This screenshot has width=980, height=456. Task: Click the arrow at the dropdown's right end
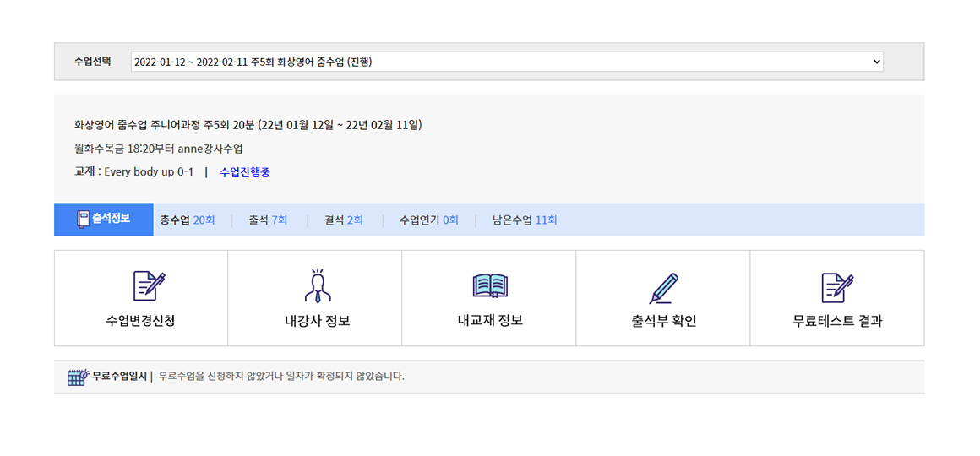tap(876, 62)
